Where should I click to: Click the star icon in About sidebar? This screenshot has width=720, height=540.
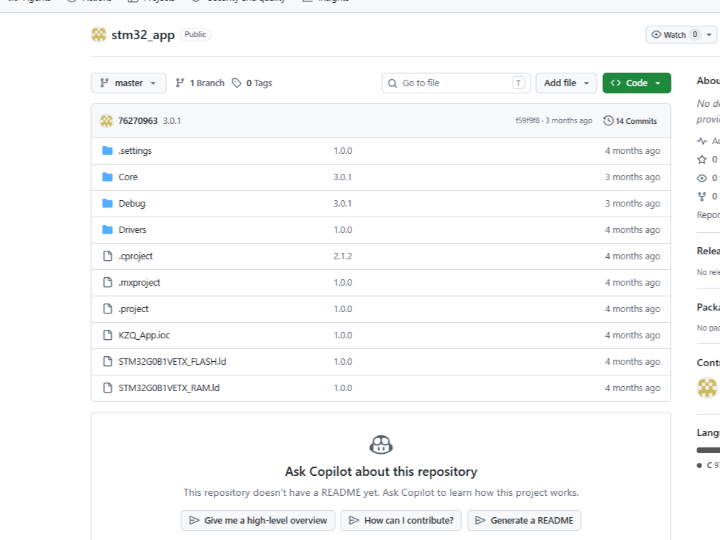click(x=702, y=159)
